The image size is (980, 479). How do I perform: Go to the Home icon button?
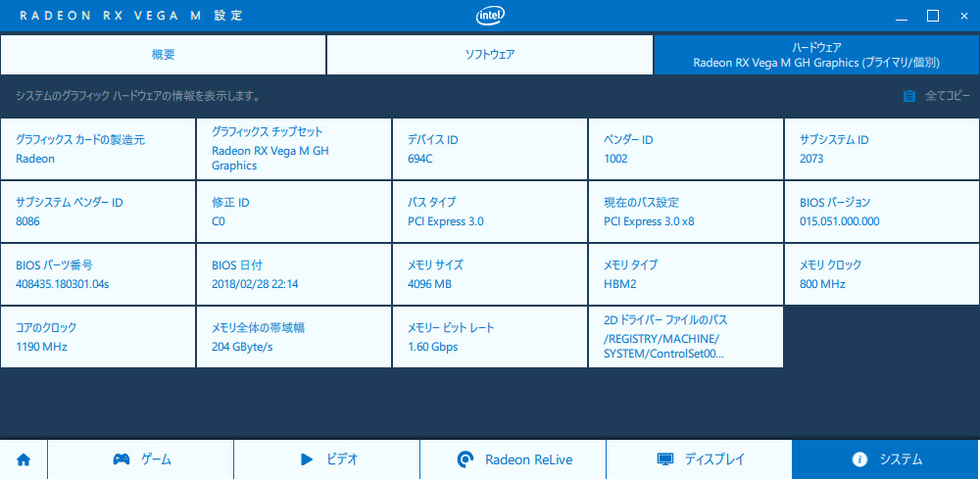pos(24,459)
